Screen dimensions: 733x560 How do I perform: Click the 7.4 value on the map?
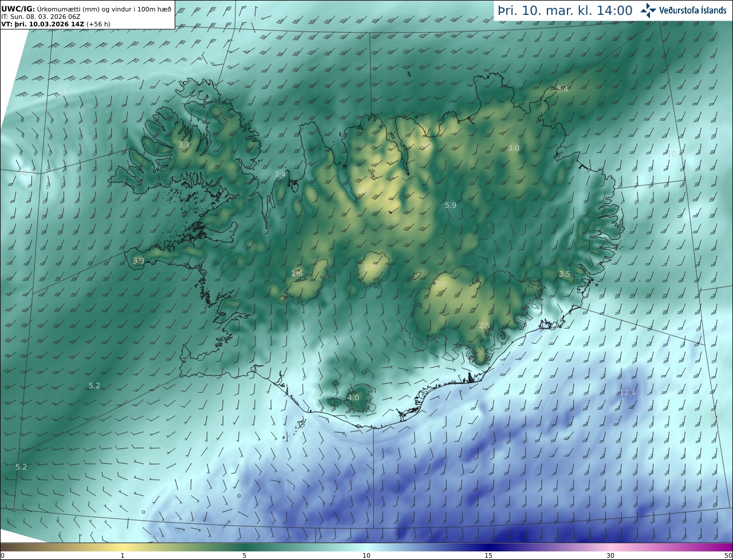[280, 174]
